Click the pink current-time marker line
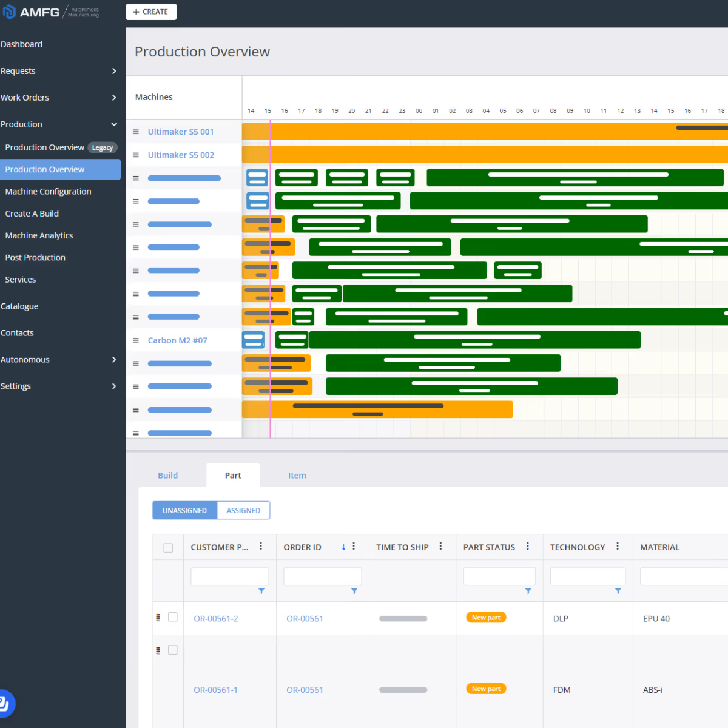The height and width of the screenshot is (728, 728). (271, 279)
